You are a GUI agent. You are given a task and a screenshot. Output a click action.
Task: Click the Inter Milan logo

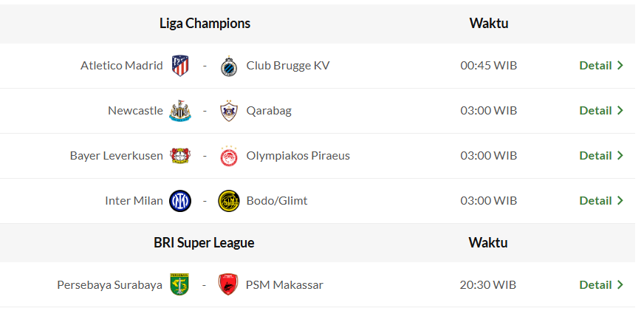pyautogui.click(x=180, y=201)
